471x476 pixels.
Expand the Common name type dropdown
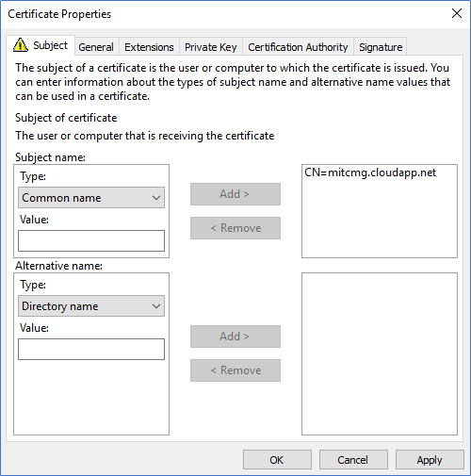[x=91, y=198]
